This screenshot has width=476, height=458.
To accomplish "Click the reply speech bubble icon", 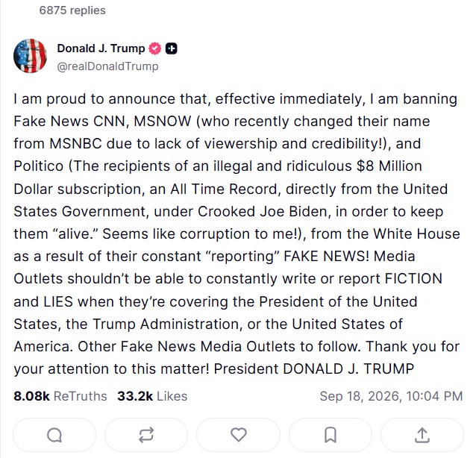I will [54, 435].
